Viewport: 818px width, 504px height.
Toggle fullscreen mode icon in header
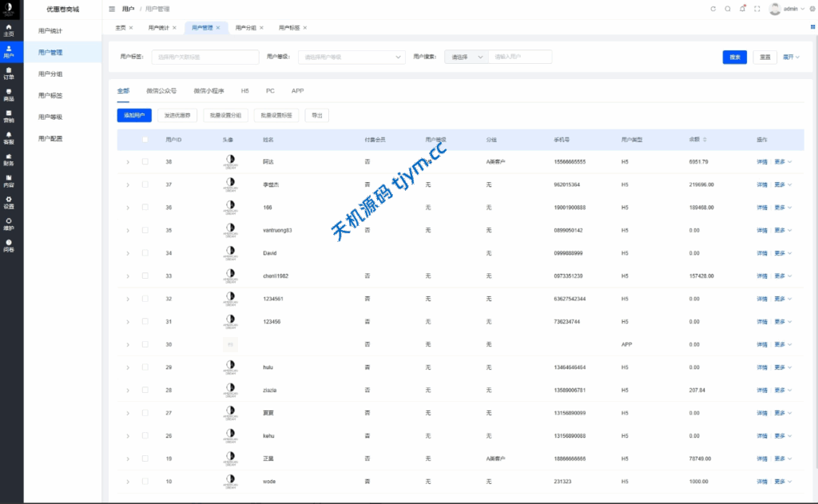[x=756, y=9]
